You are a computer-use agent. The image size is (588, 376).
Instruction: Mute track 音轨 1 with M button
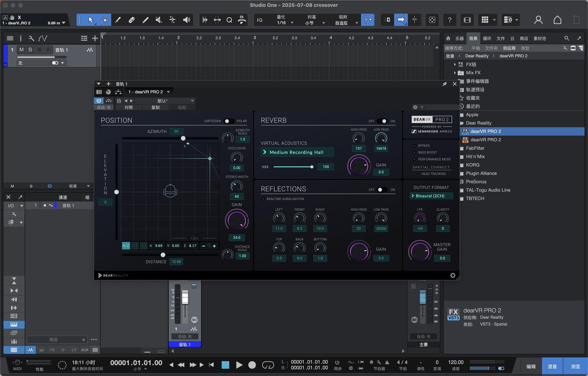click(21, 50)
